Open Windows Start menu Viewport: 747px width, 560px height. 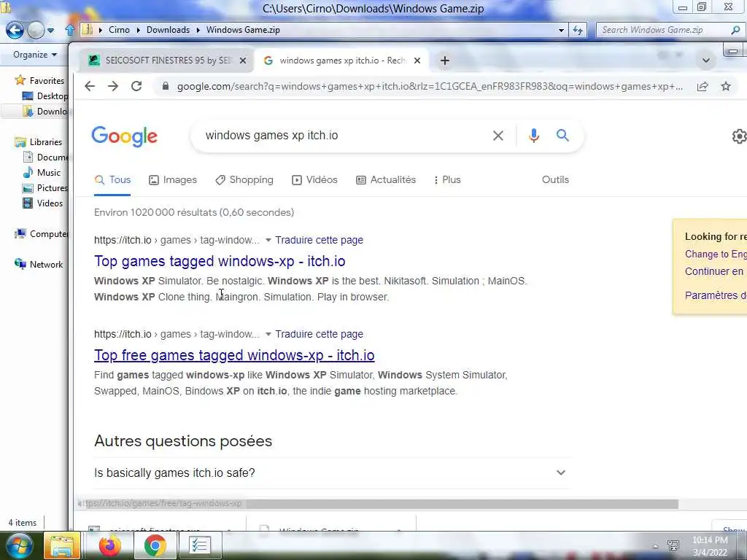tap(19, 545)
